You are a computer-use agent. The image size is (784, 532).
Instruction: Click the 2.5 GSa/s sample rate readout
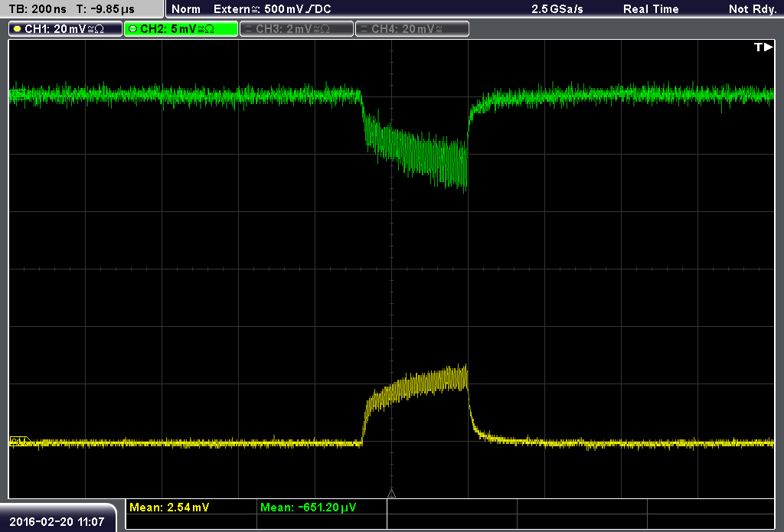point(557,9)
